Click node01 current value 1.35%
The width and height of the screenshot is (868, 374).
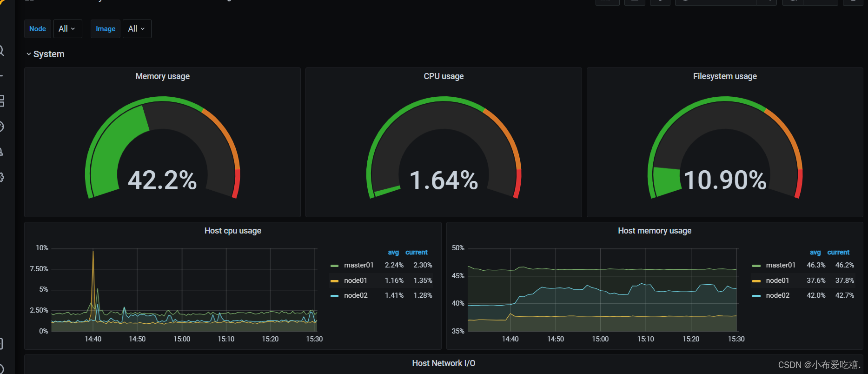[423, 280]
